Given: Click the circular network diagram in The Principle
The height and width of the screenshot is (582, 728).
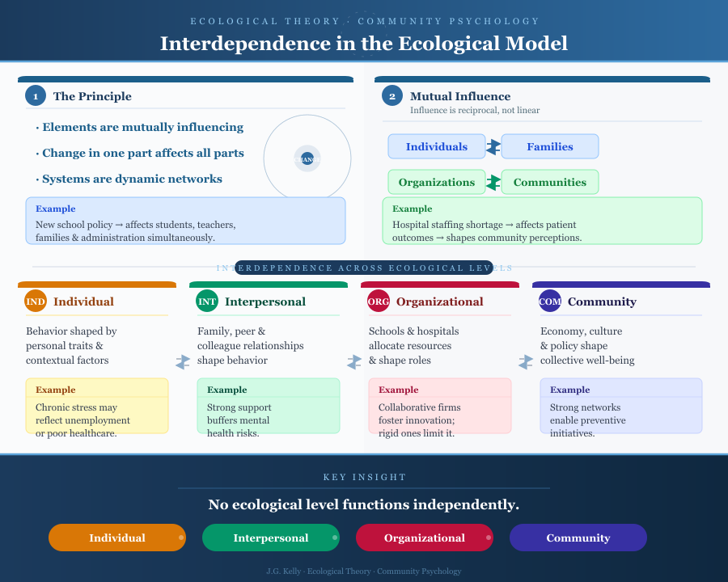Looking at the screenshot, I should (x=307, y=158).
